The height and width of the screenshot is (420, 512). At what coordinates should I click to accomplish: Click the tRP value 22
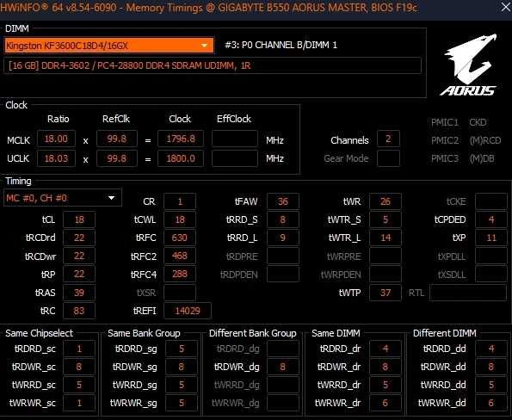click(x=79, y=274)
